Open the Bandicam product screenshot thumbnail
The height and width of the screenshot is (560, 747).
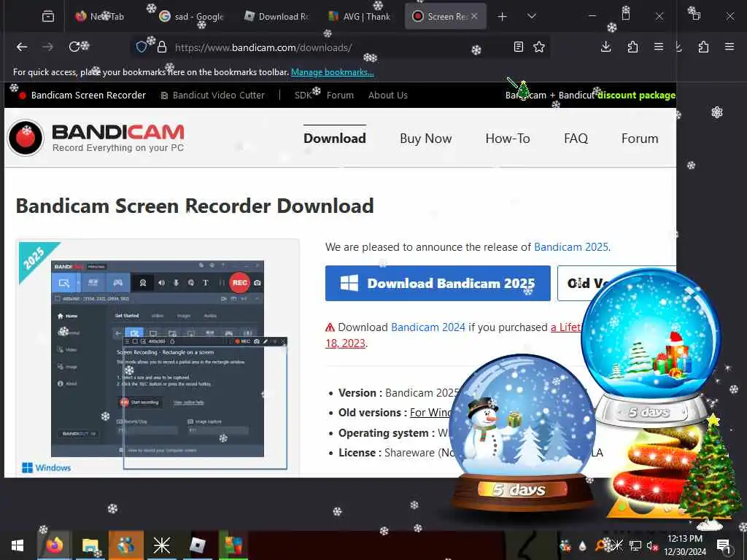click(x=158, y=358)
